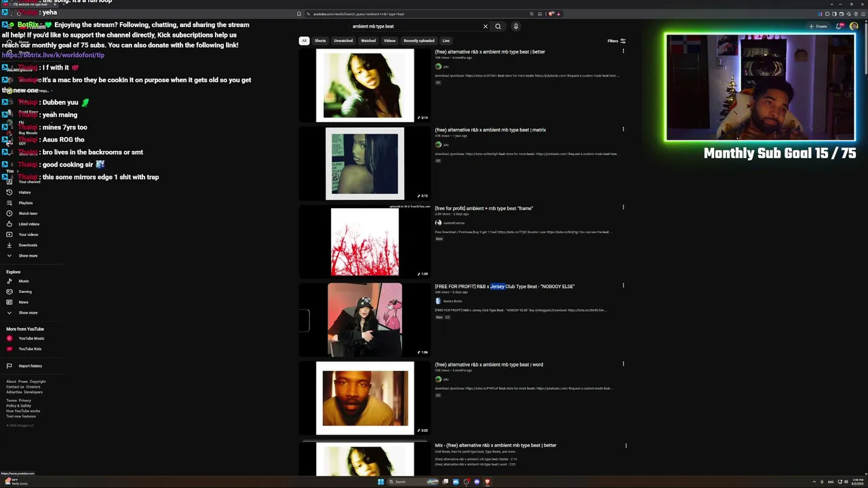Viewport: 868px width, 488px height.
Task: Open the channel under the 'NOBODY ELSE' video
Action: pos(452,301)
